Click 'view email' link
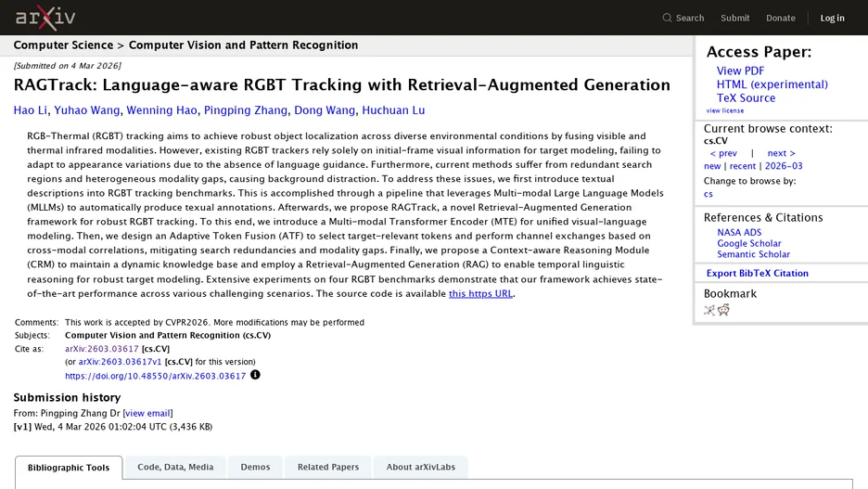Viewport: 868px width, 489px height. 147,413
